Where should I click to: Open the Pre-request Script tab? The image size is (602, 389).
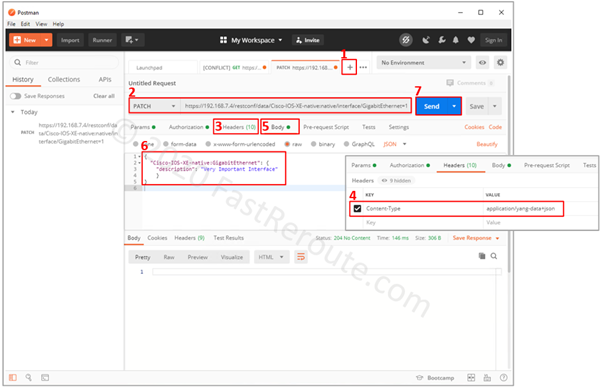326,127
